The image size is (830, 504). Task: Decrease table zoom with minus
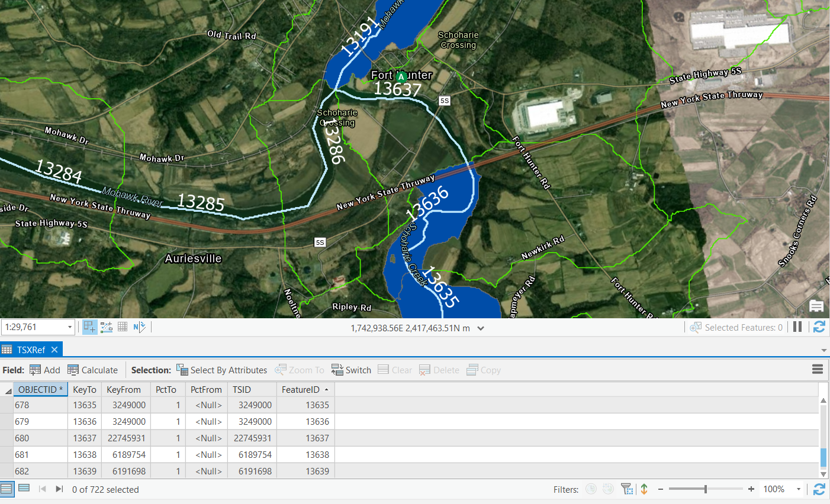coord(661,489)
